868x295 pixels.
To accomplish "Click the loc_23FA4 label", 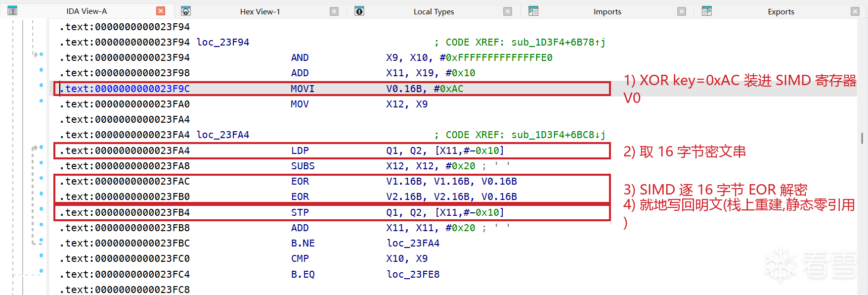I will tap(223, 135).
